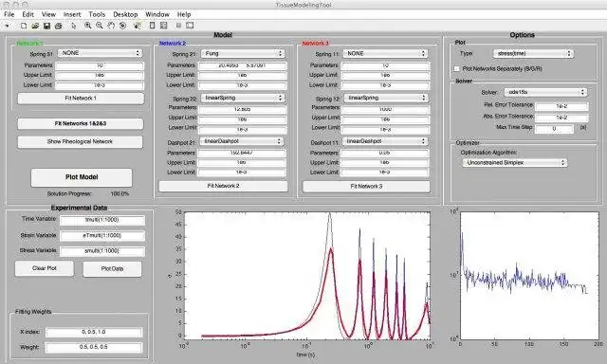Open the Edit menu

pos(28,14)
